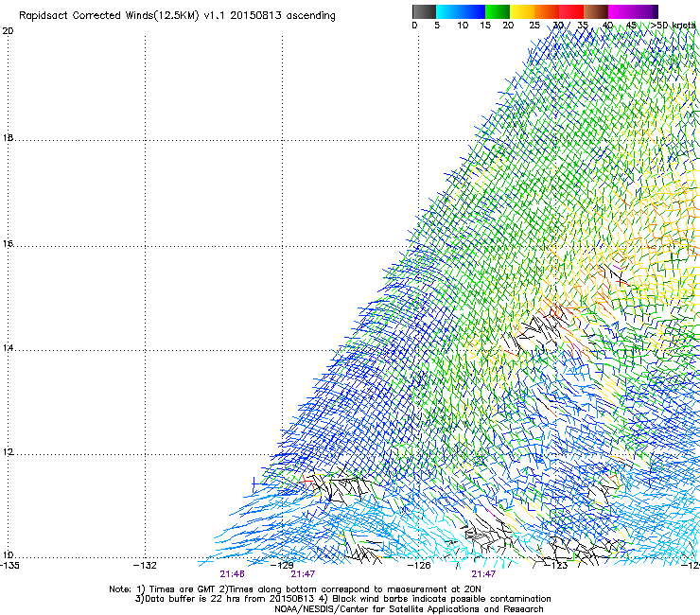Click the latitude axis label '16'
This screenshot has height=615, width=700.
click(8, 244)
